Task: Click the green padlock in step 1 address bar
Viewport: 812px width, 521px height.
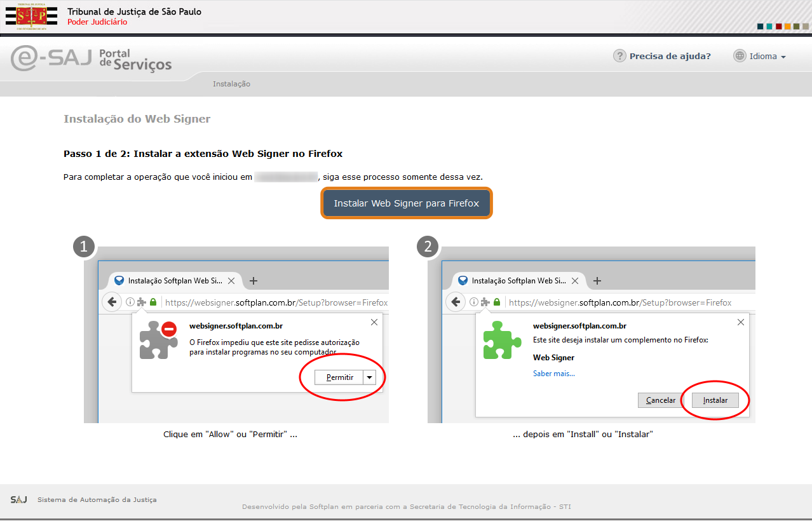Action: click(153, 302)
